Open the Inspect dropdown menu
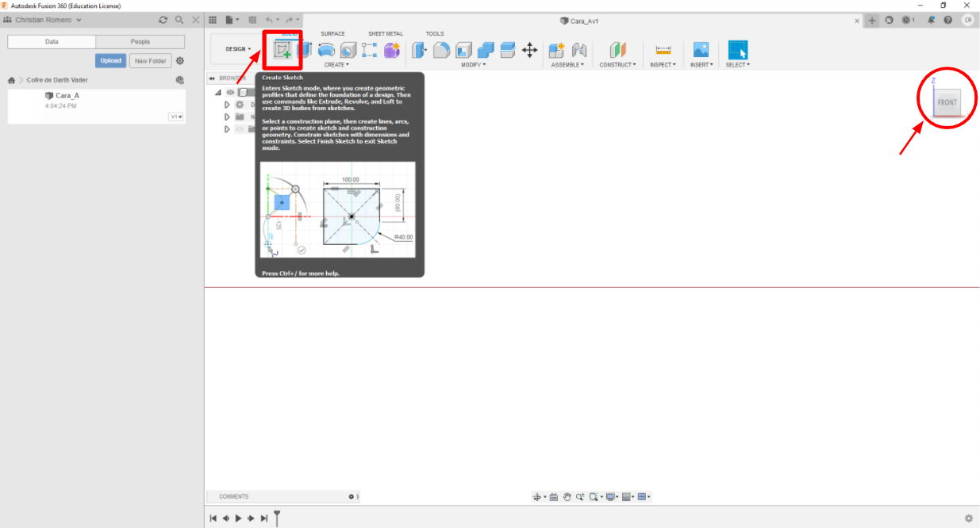980x528 pixels. (663, 65)
